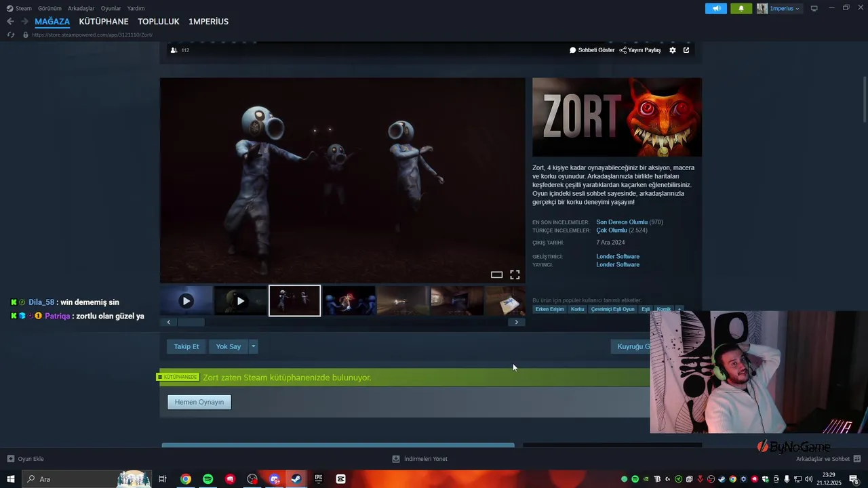This screenshot has height=488, width=868.
Task: Launch the game with Hemen Oynayın
Action: click(199, 402)
